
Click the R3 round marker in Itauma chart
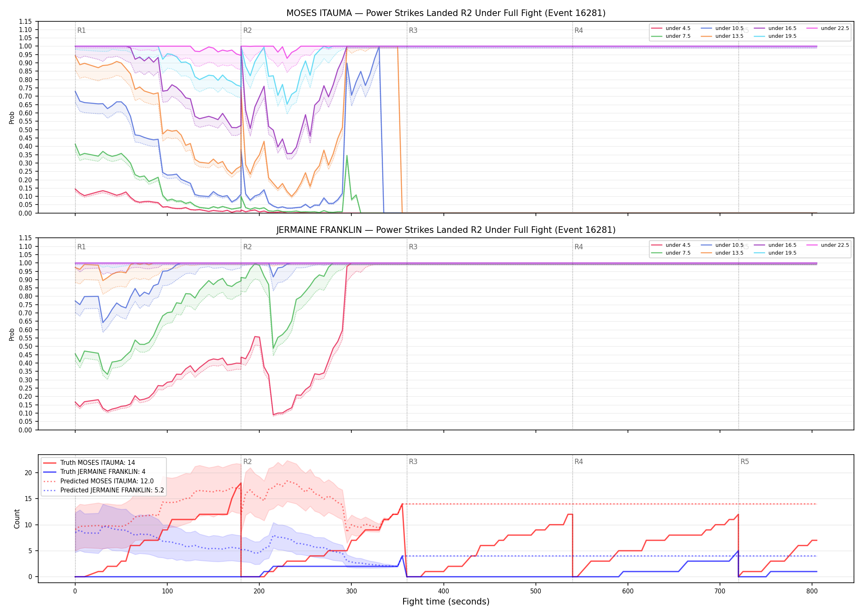(x=413, y=30)
